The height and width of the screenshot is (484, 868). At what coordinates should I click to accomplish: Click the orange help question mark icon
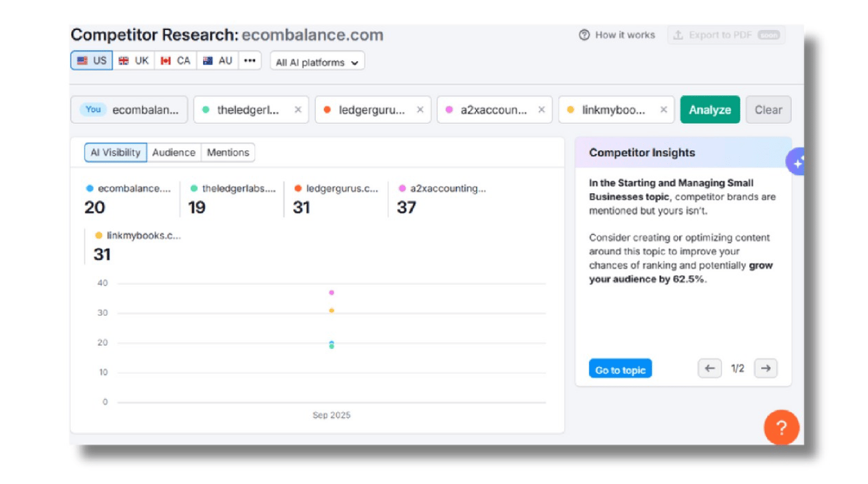click(x=781, y=428)
